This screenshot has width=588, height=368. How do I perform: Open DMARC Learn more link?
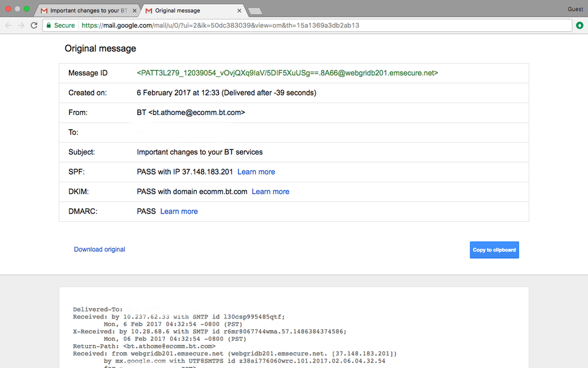(179, 211)
